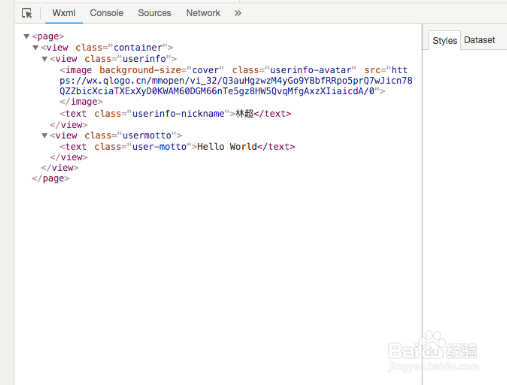Select closing view tag after user-motto text
This screenshot has height=385, width=507.
click(69, 157)
